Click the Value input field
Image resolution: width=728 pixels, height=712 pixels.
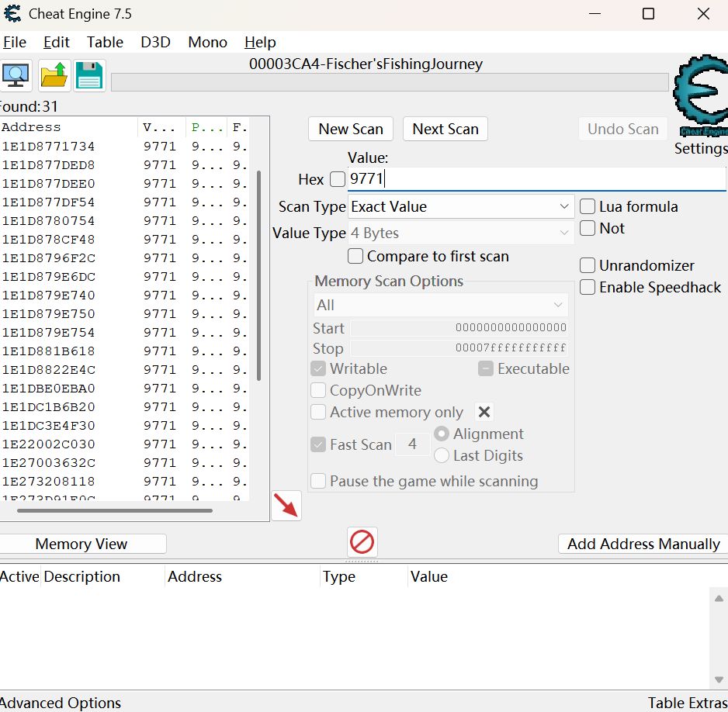tap(537, 178)
